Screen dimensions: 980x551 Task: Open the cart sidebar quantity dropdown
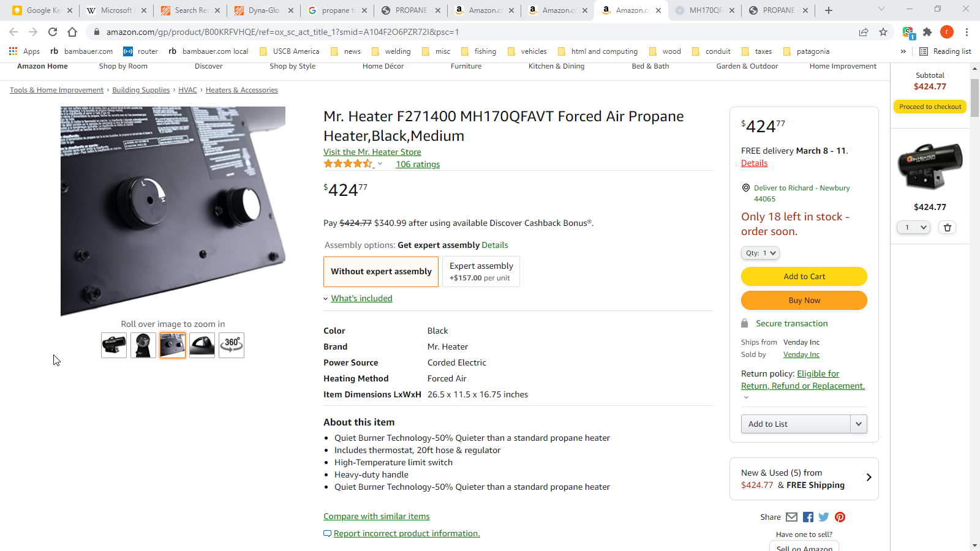913,228
